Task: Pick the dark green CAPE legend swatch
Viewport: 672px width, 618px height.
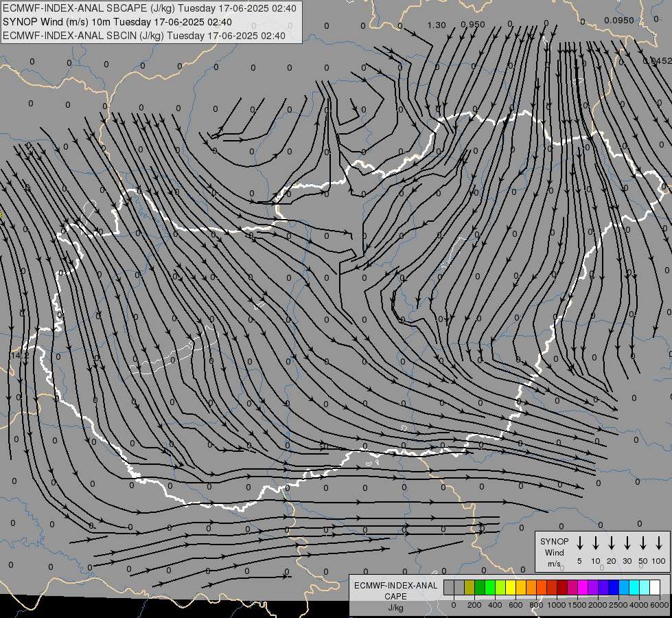Action: click(480, 588)
